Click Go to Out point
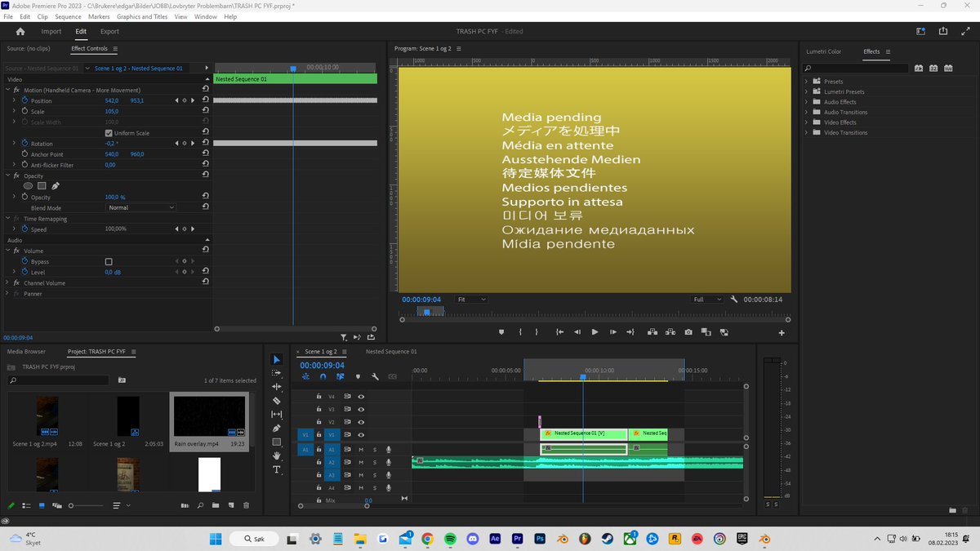This screenshot has height=551, width=980. pos(630,332)
